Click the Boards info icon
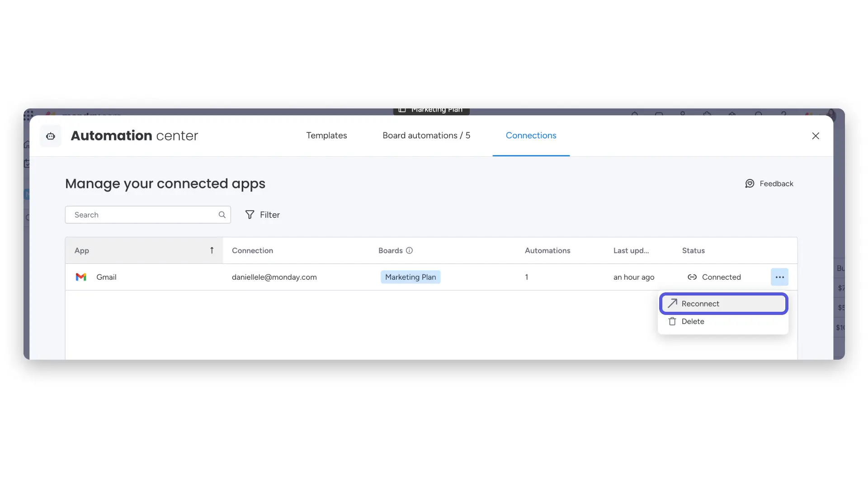This screenshot has height=488, width=868. pos(409,250)
